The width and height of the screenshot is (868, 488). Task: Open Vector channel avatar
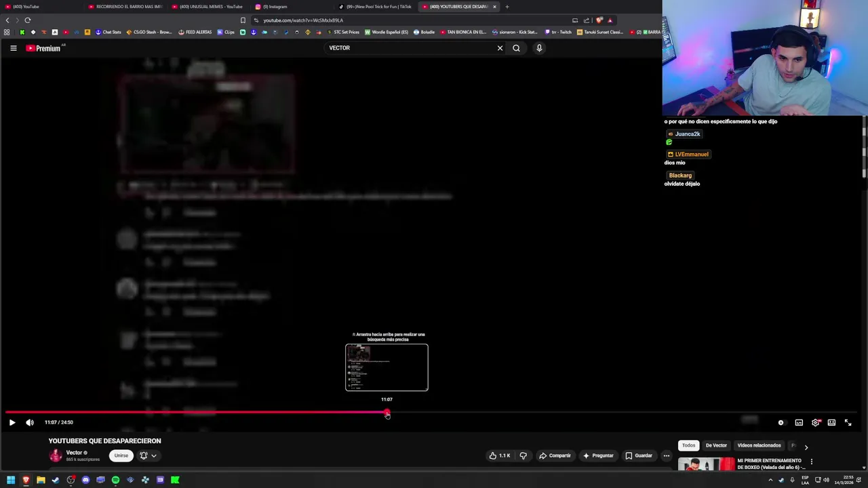[x=56, y=455]
